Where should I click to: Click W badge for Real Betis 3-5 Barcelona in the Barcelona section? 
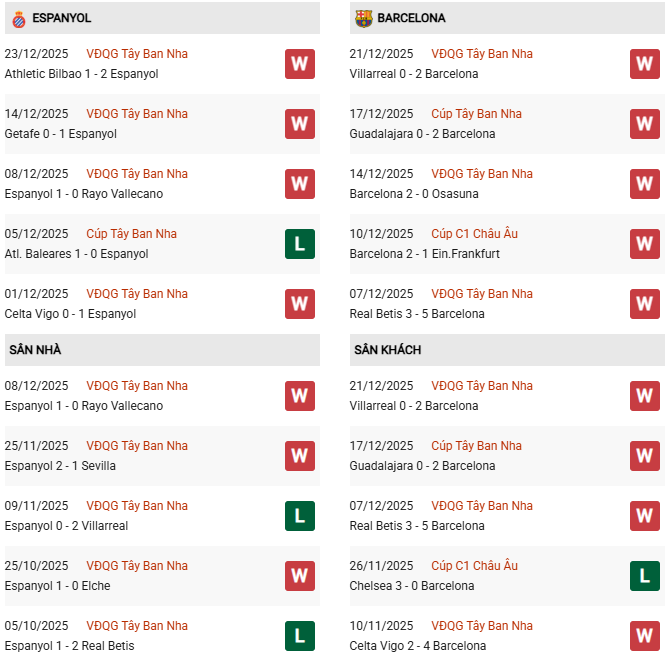[x=644, y=304]
